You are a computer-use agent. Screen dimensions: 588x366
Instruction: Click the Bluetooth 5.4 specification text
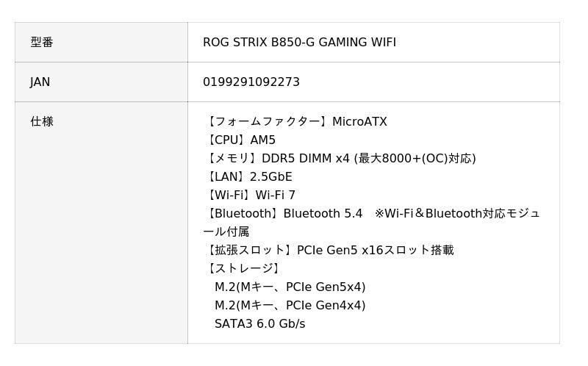point(323,214)
